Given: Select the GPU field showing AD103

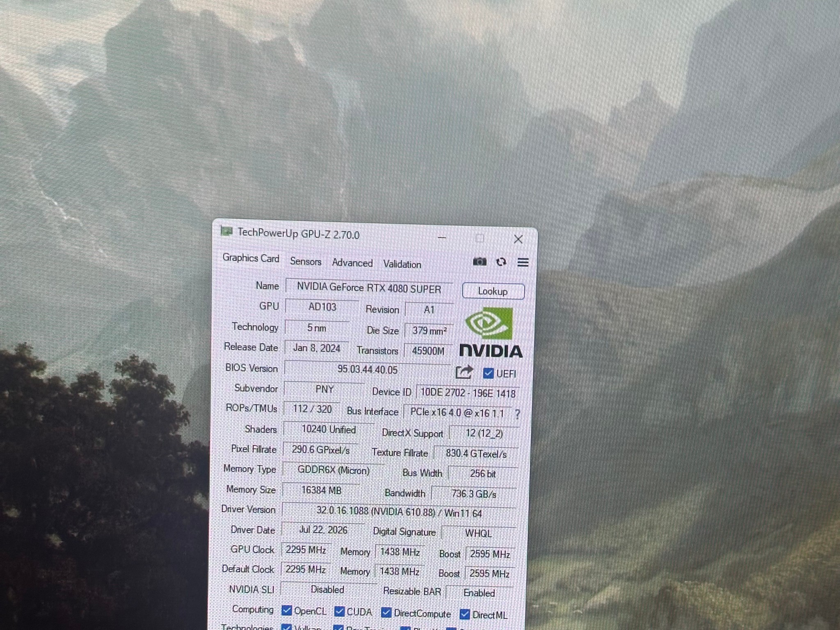Looking at the screenshot, I should point(322,307).
